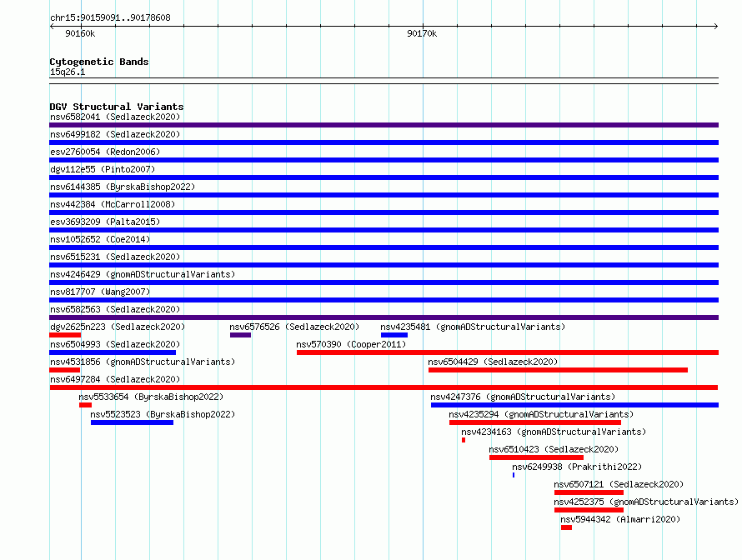Click nsv4531856 gnomAD variant label
Viewport: 742px width, 560px height.
(143, 362)
